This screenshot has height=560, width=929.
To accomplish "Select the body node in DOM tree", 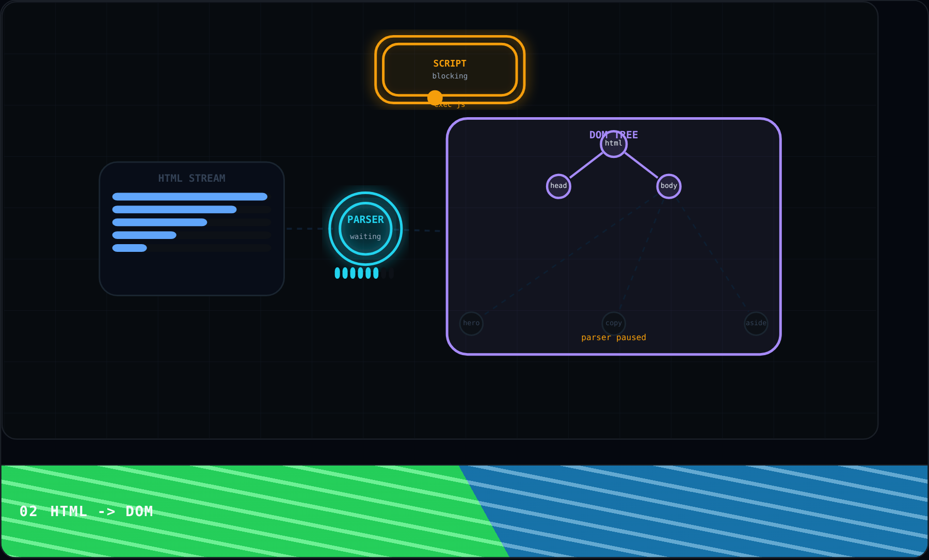I will point(669,186).
